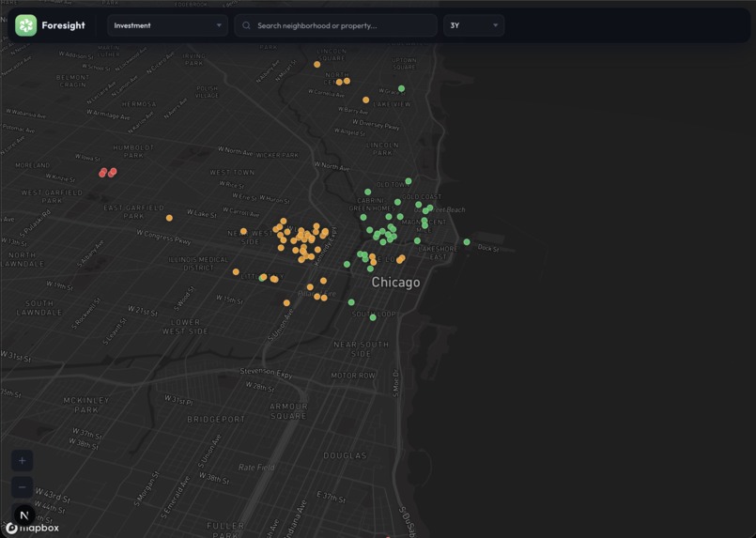
Task: Click the LAKESHORE EAST label
Action: click(439, 253)
